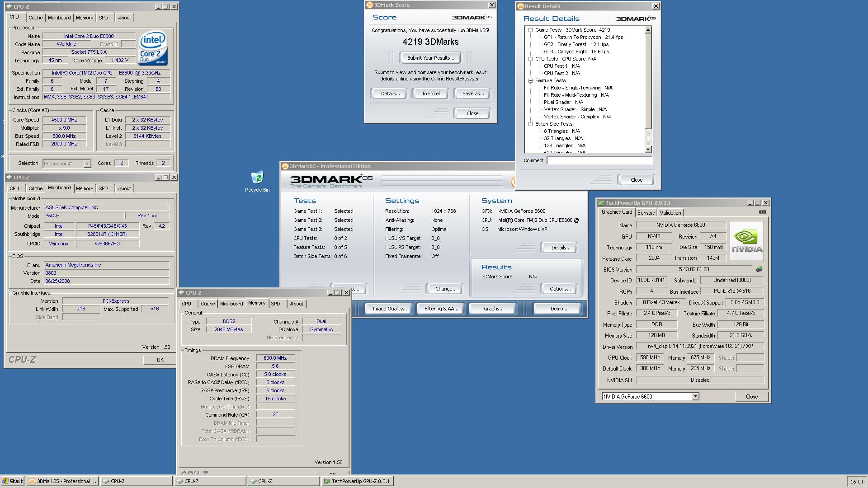
Task: Switch to Sensors tab in GPU-Z
Action: 646,213
